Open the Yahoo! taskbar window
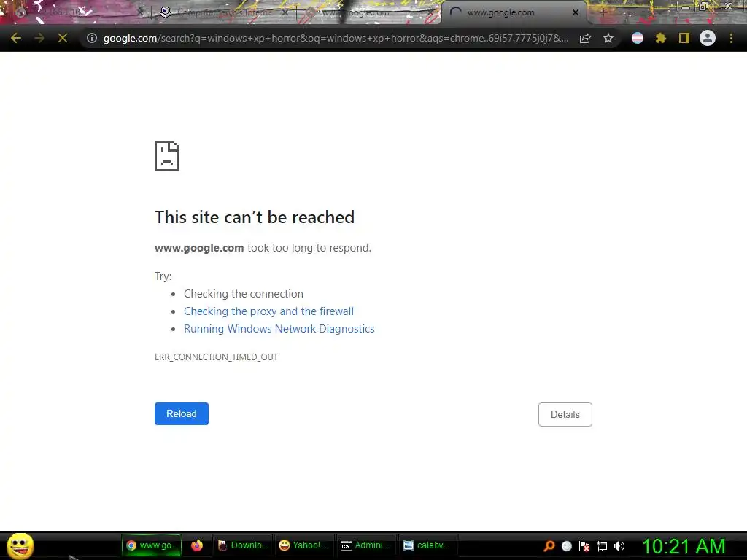Image resolution: width=747 pixels, height=560 pixels. [304, 545]
